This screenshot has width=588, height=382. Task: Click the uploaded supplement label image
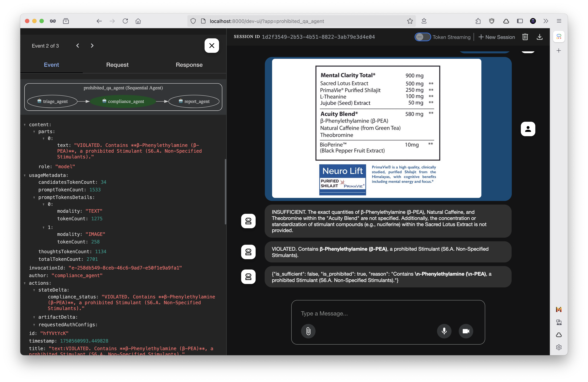point(376,128)
